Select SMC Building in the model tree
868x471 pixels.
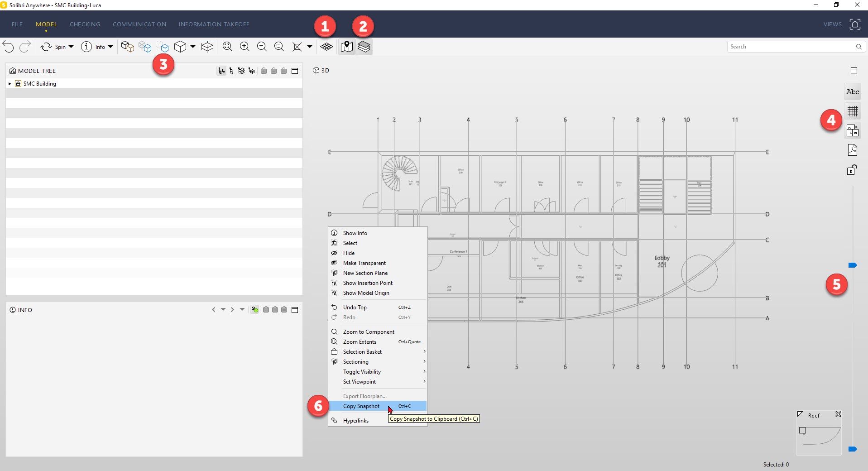click(x=40, y=84)
